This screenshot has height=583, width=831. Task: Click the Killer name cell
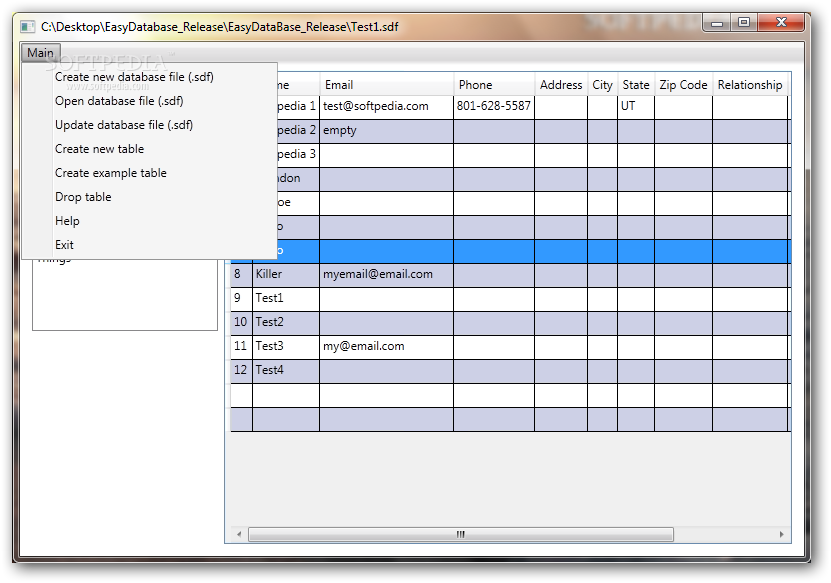tap(286, 275)
